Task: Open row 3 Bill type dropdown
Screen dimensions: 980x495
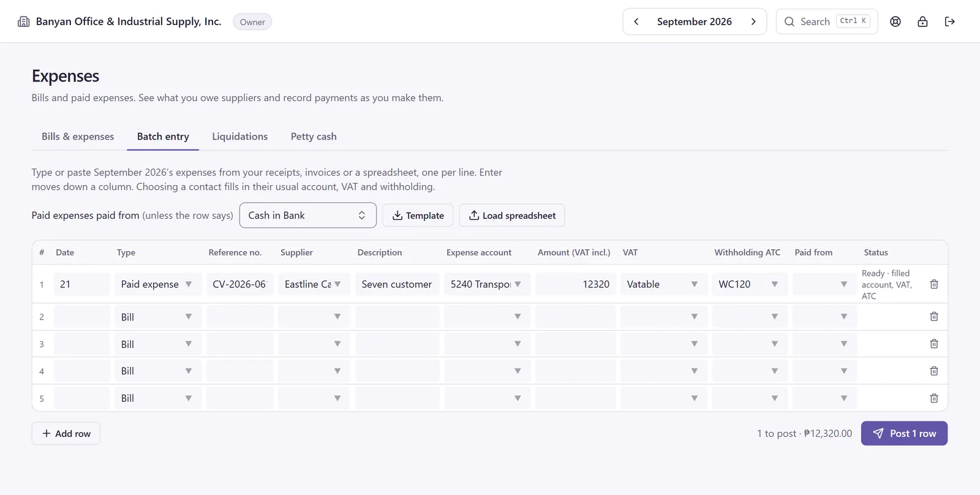Action: [158, 344]
